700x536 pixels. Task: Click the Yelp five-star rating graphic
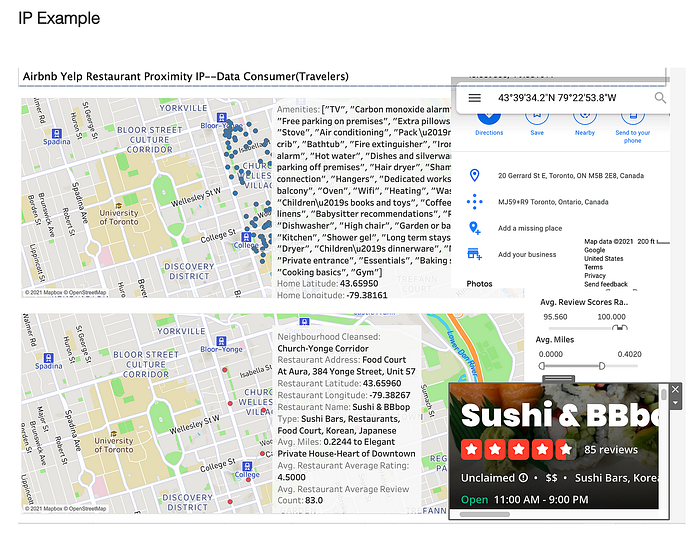pos(518,449)
